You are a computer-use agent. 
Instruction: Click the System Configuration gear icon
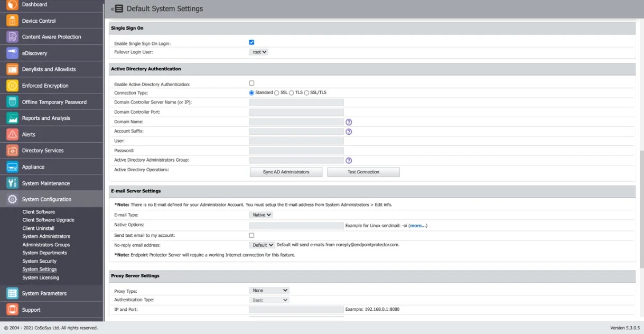[12, 199]
